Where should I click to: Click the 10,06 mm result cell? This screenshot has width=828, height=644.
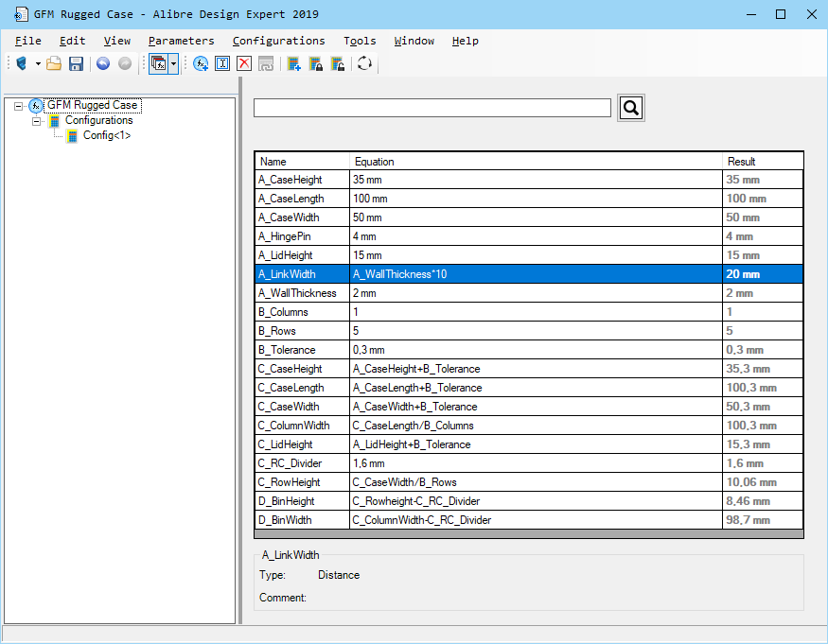coord(763,482)
